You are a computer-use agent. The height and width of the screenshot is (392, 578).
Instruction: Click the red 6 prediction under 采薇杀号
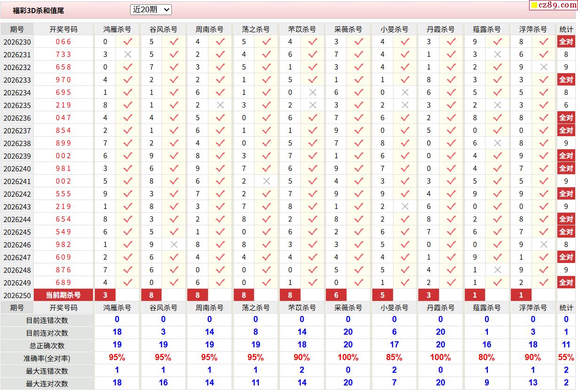[x=336, y=295]
